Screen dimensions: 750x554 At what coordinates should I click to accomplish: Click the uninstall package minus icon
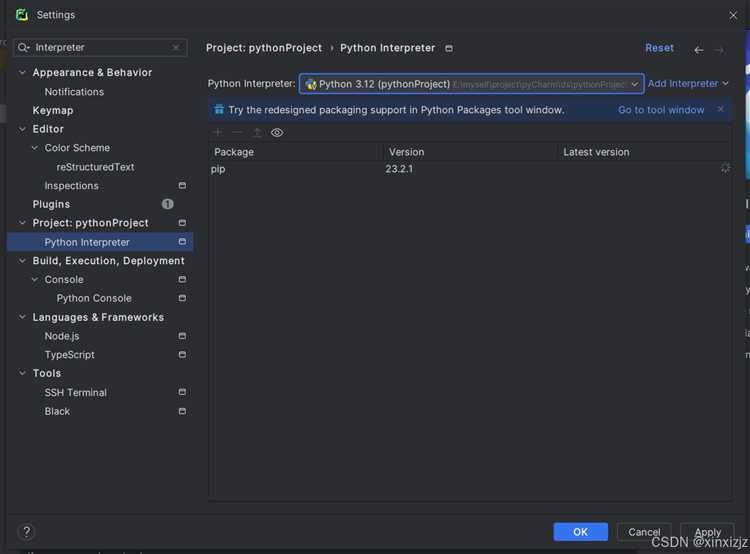pyautogui.click(x=237, y=132)
